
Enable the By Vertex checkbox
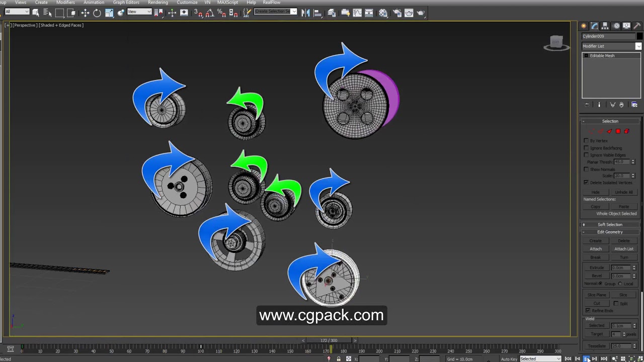586,141
